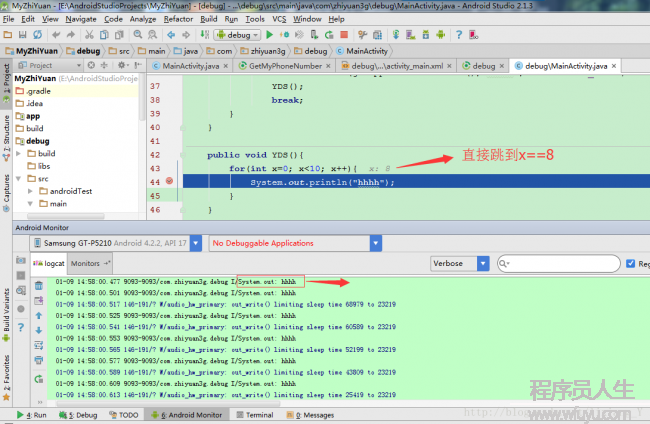This screenshot has width=650, height=424.
Task: Switch to the Monitors tab
Action: (90, 264)
